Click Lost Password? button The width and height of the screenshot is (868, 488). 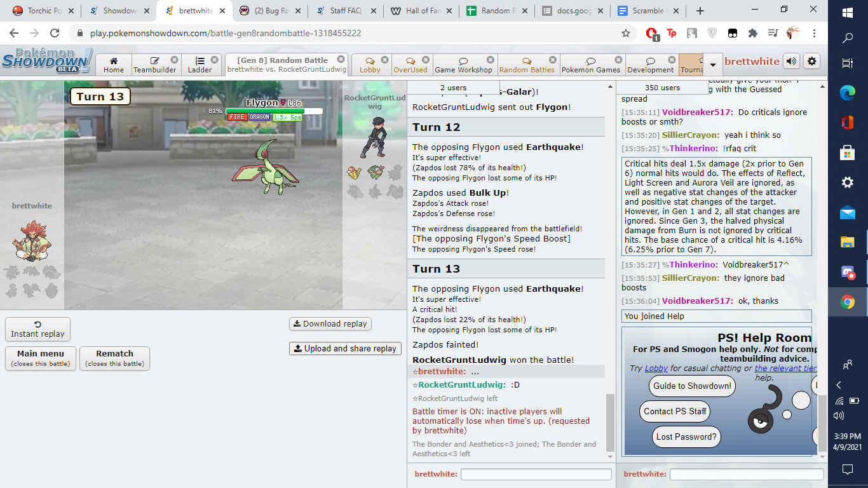click(x=686, y=437)
